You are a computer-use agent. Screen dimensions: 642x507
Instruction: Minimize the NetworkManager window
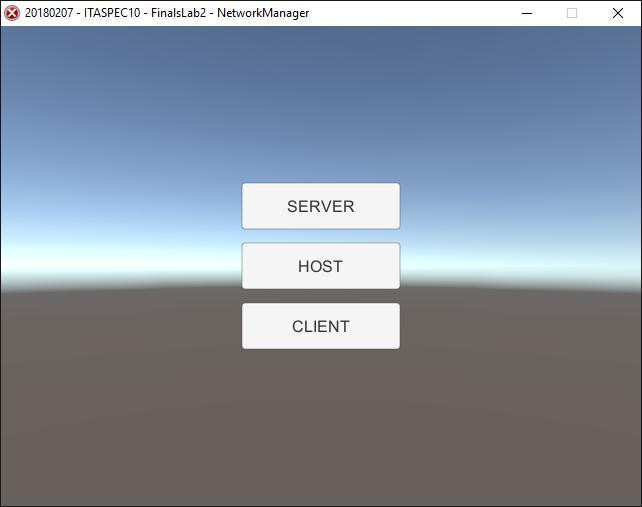(x=527, y=13)
